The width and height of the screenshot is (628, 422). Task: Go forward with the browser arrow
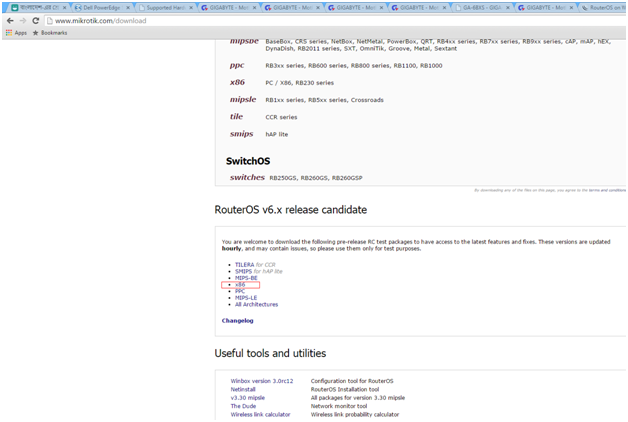23,21
